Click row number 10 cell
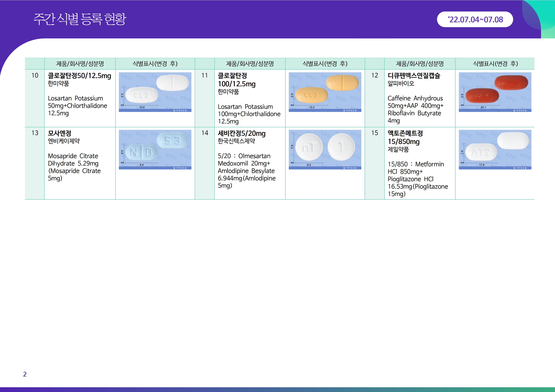This screenshot has width=555, height=392. point(35,75)
